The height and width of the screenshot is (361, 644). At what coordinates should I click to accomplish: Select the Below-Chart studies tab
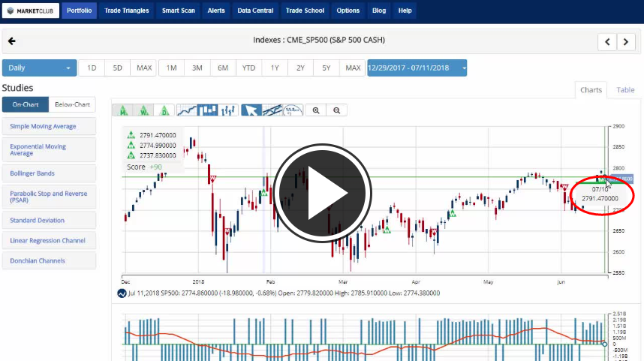pyautogui.click(x=73, y=105)
